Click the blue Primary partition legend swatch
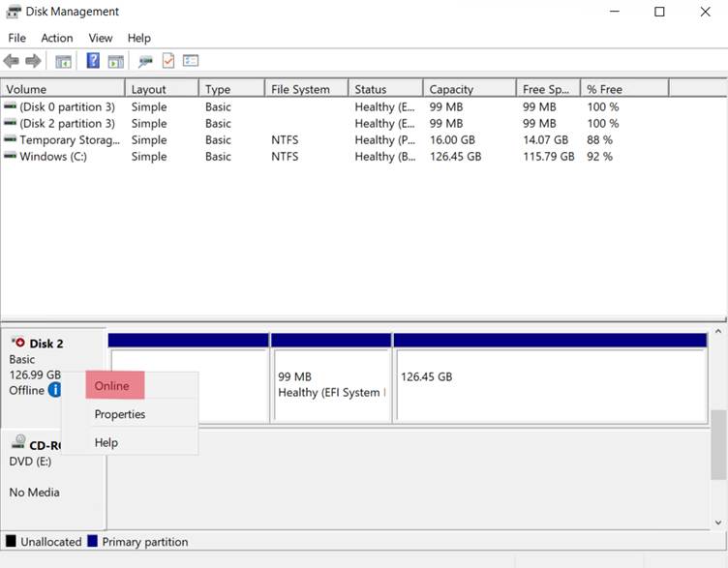728x568 pixels. (92, 541)
